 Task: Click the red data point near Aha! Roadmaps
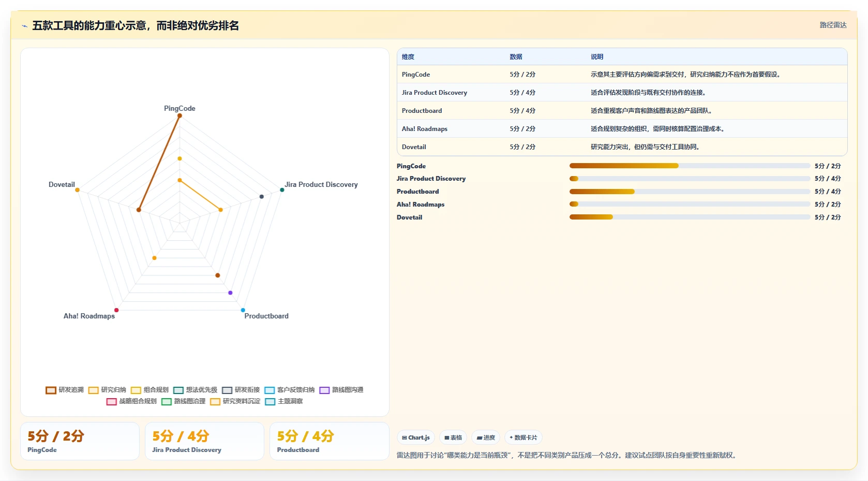point(116,310)
